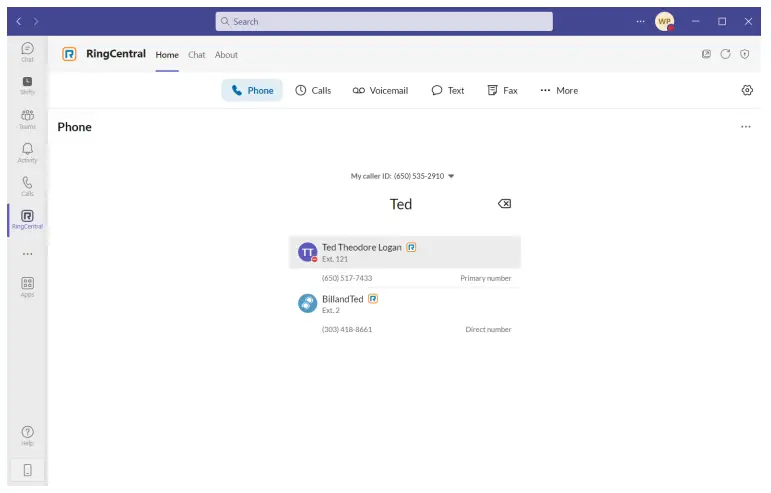
Task: Open Help in the sidebar
Action: point(28,436)
